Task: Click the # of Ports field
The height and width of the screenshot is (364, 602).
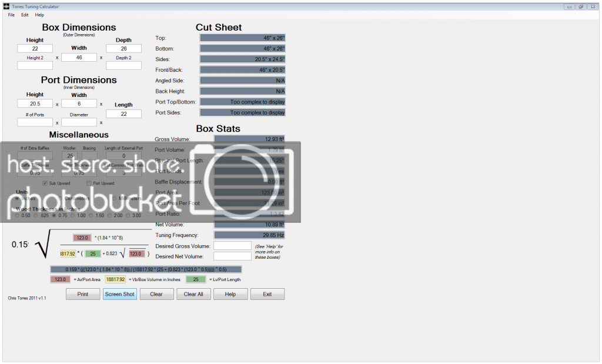Action: [x=35, y=122]
